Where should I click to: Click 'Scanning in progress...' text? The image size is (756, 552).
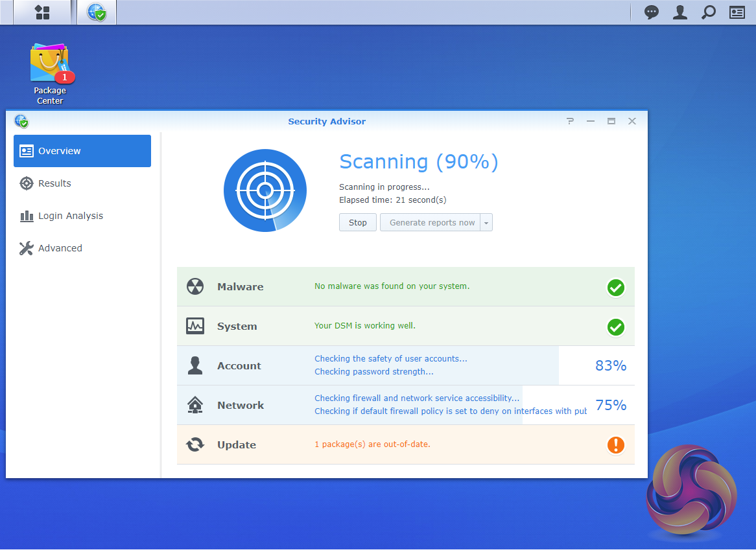point(384,187)
